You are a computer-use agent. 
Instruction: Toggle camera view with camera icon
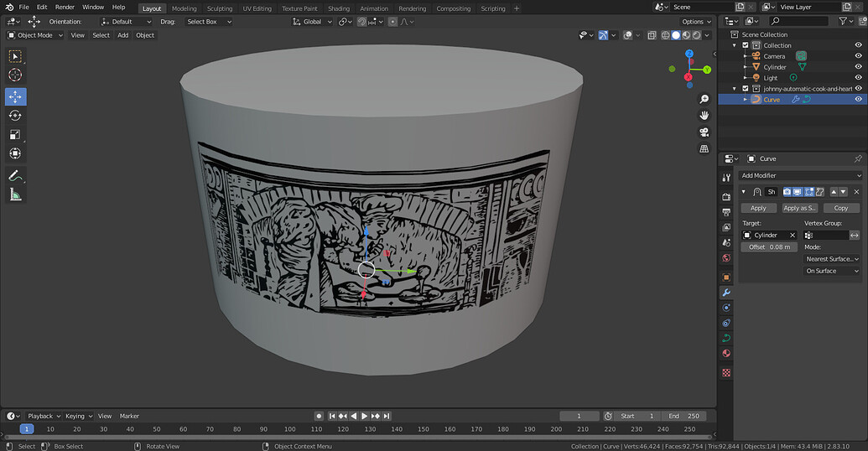coord(704,132)
